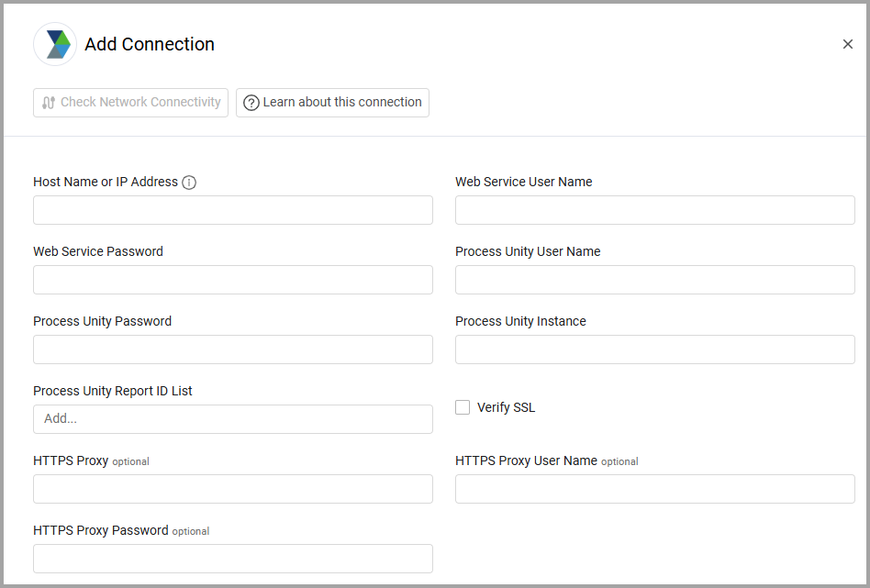Click the question mark help icon
870x588 pixels.
[251, 103]
